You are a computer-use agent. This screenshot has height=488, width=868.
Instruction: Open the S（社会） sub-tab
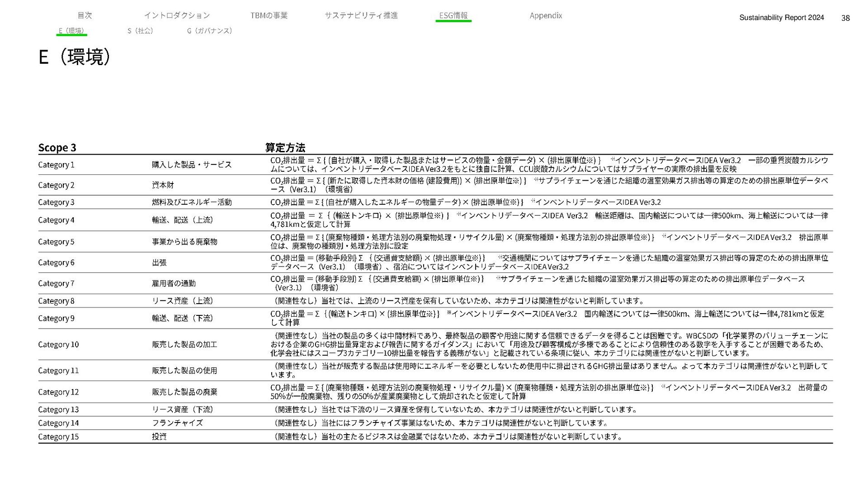pos(140,31)
